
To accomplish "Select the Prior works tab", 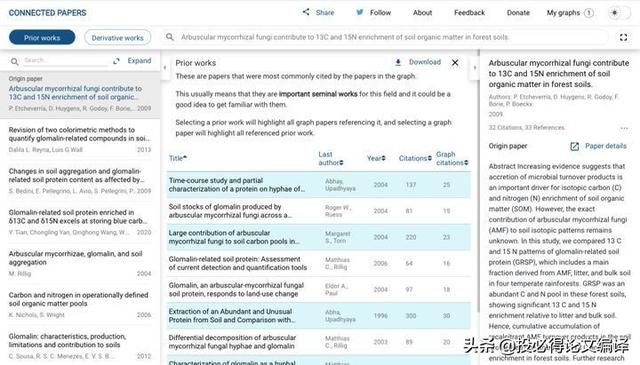I will point(42,38).
